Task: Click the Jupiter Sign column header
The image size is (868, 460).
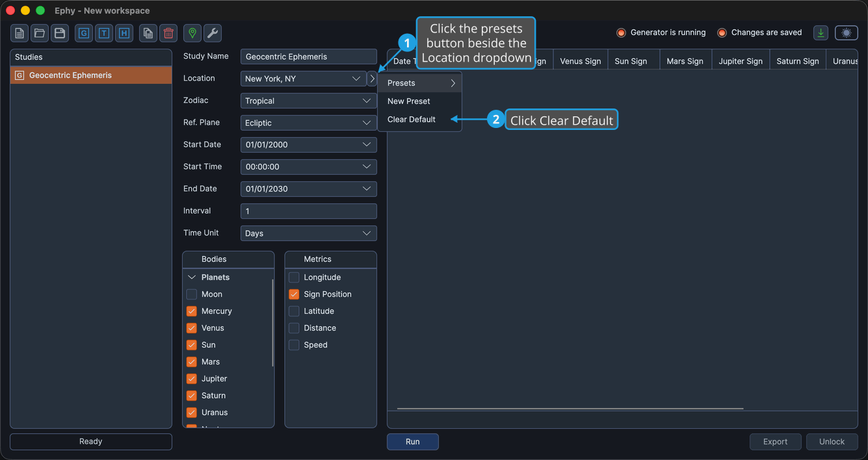Action: pyautogui.click(x=741, y=61)
